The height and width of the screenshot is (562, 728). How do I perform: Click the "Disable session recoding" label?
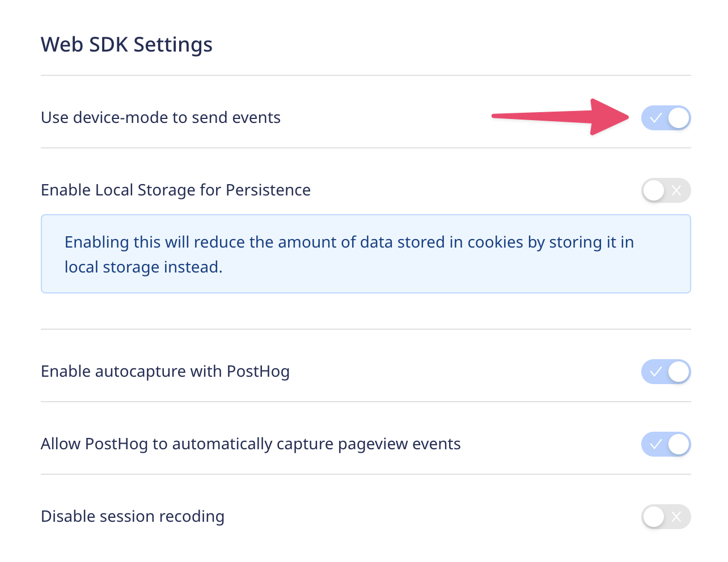click(x=133, y=516)
